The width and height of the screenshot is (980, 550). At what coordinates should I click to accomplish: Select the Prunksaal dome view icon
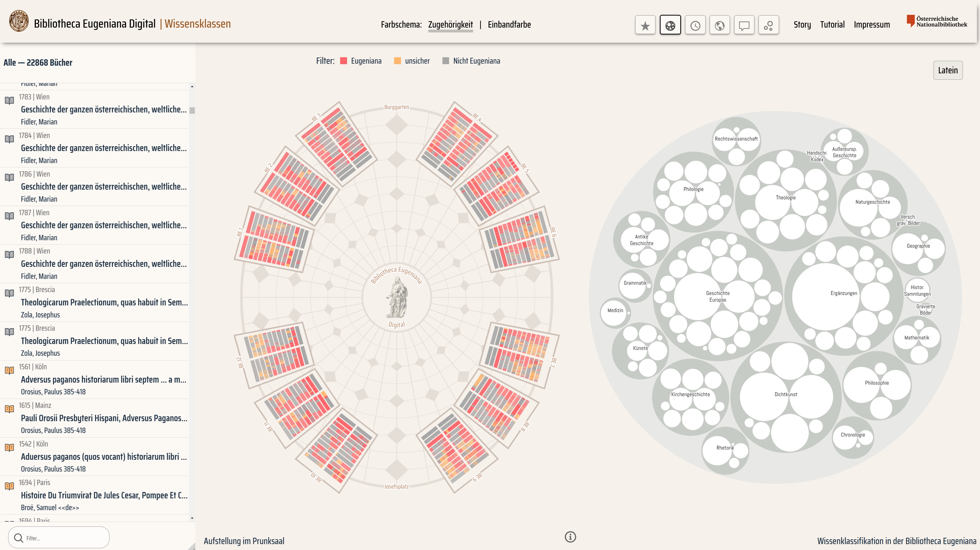tap(670, 25)
